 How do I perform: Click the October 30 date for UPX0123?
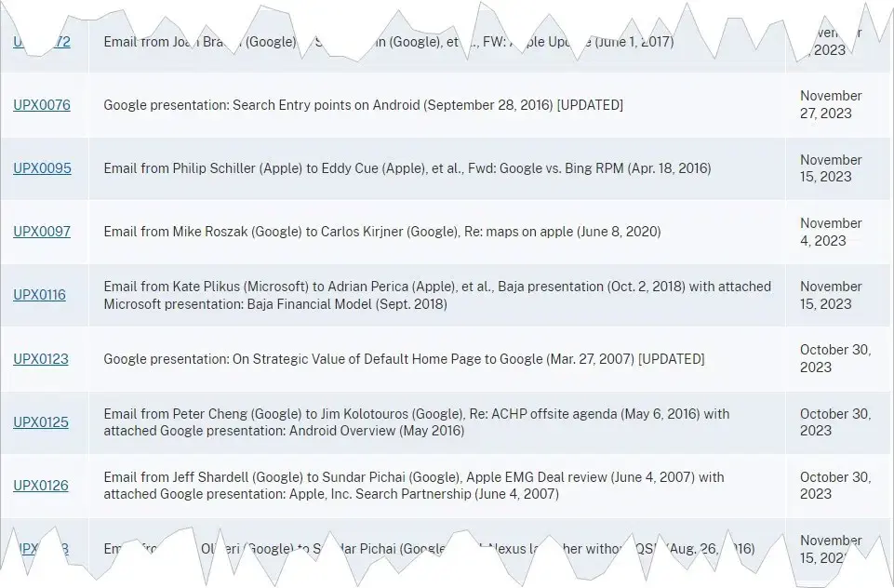(x=834, y=358)
